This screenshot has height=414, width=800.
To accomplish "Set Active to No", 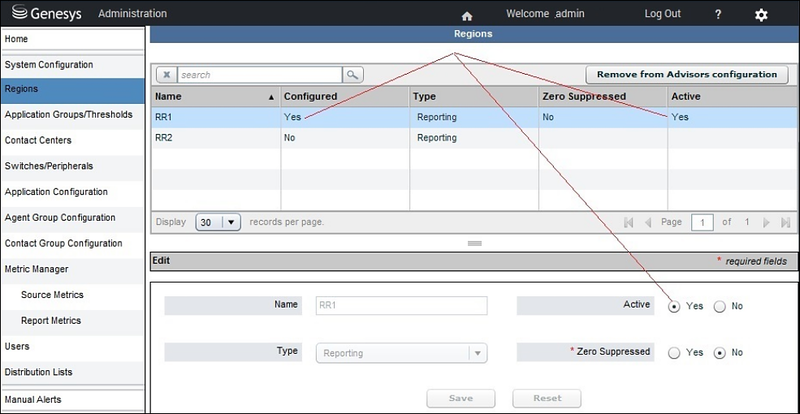I will click(x=719, y=307).
